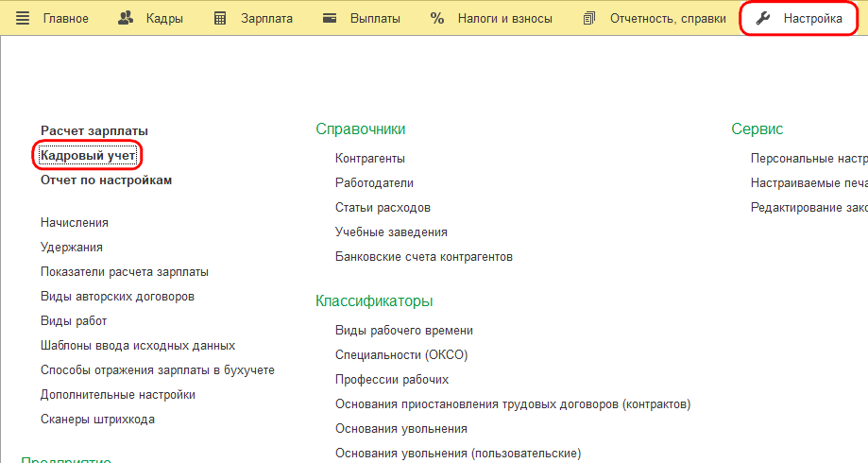Screen dimensions: 868x463
Task: Open Редактирование законодательных link under Сервис
Action: tap(808, 208)
